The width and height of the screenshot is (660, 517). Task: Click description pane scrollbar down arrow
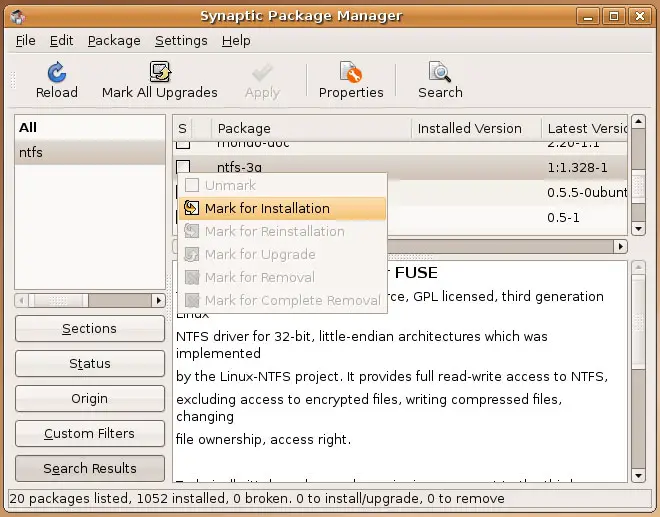[x=639, y=476]
